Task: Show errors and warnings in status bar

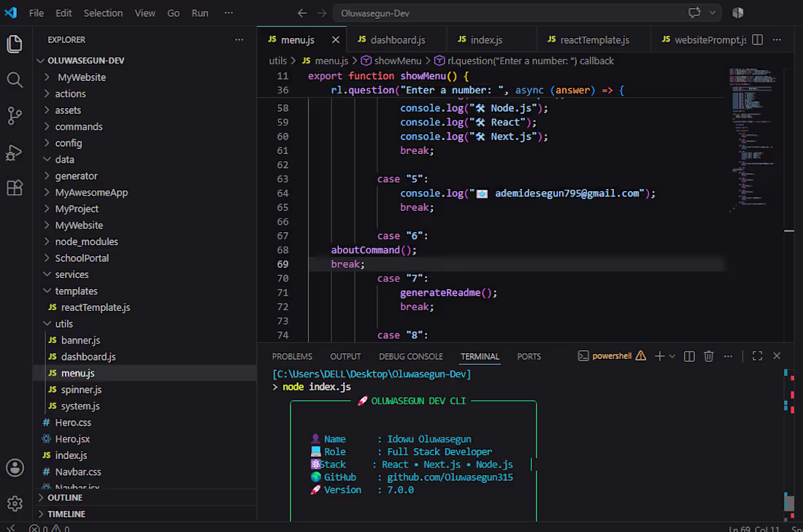Action: 50,528
